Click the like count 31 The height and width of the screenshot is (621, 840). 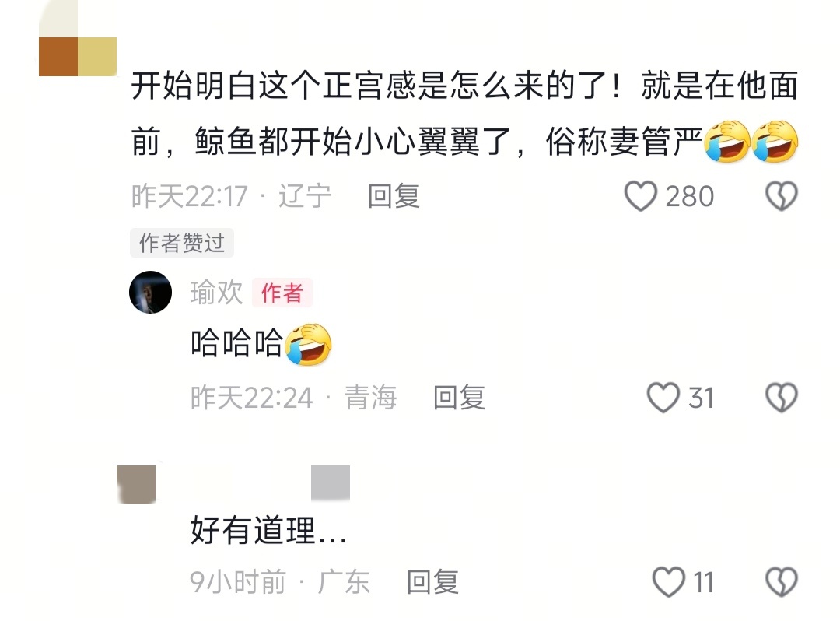(702, 398)
